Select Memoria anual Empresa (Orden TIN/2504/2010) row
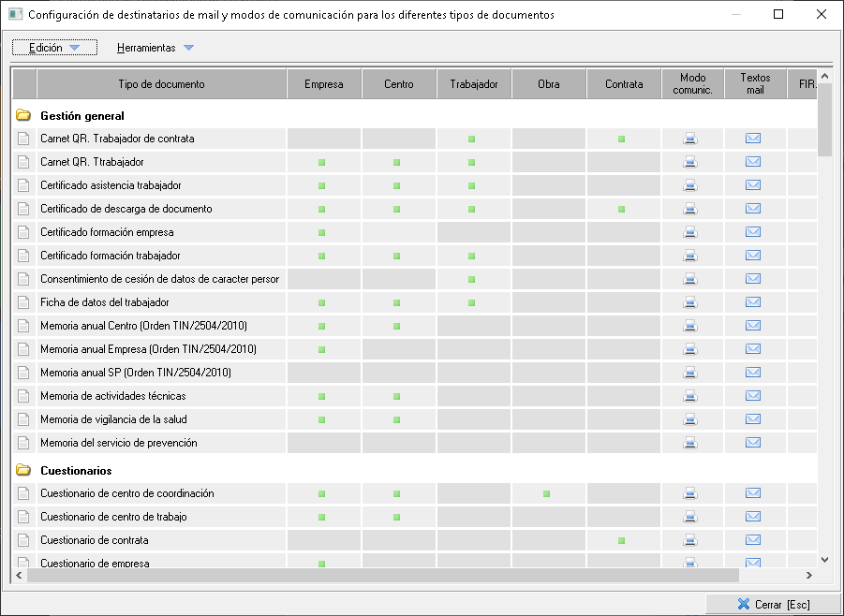The width and height of the screenshot is (844, 616). point(148,349)
